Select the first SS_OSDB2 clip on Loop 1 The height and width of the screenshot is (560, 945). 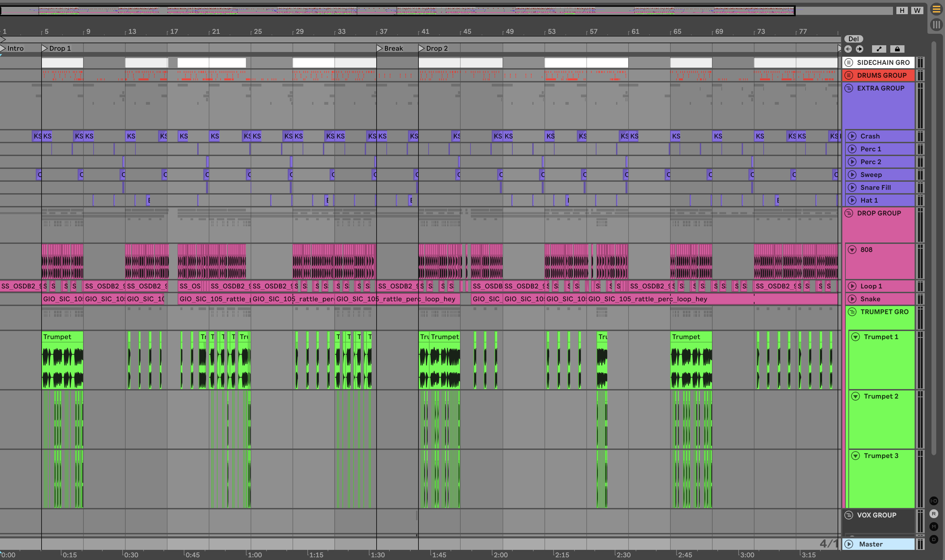(x=21, y=286)
